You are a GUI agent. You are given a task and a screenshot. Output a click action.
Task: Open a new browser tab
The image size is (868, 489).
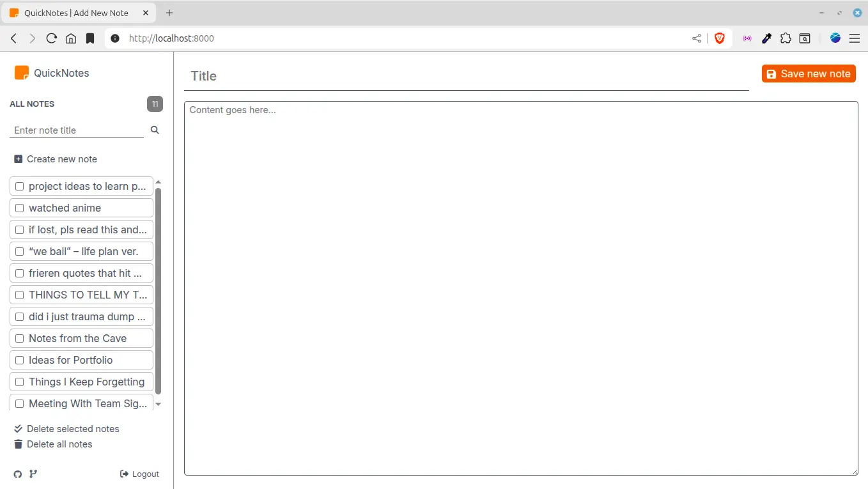[169, 12]
